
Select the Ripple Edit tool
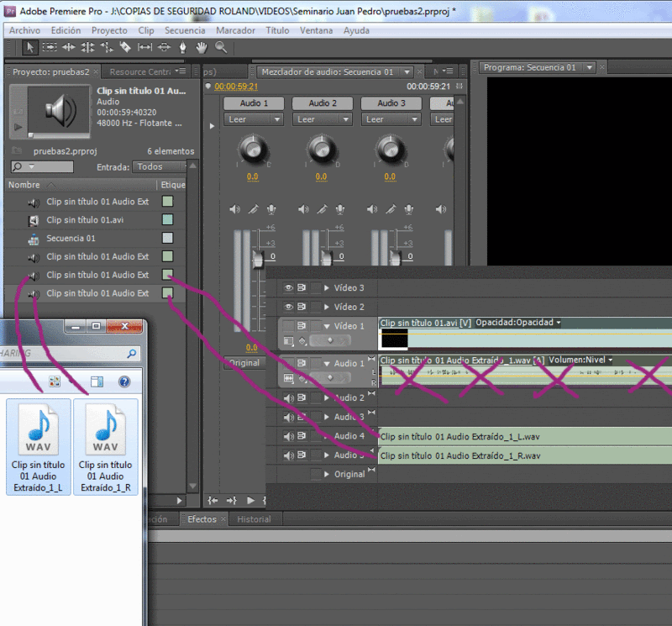coord(69,47)
